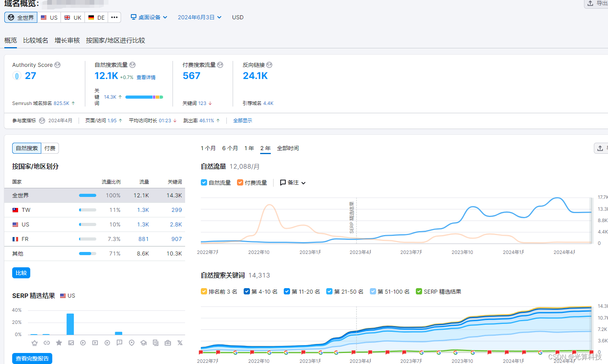
Task: Open the 按国家/地区进行比较 tab
Action: (116, 40)
